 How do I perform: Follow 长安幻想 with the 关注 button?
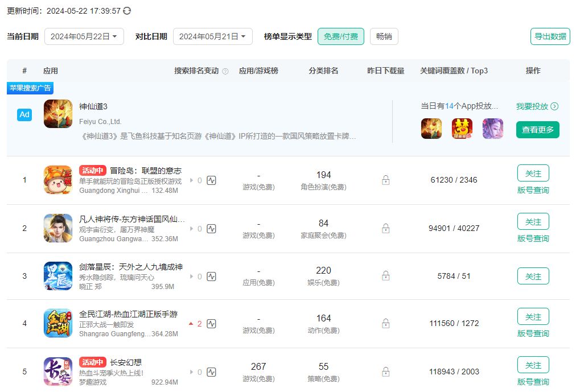click(533, 365)
